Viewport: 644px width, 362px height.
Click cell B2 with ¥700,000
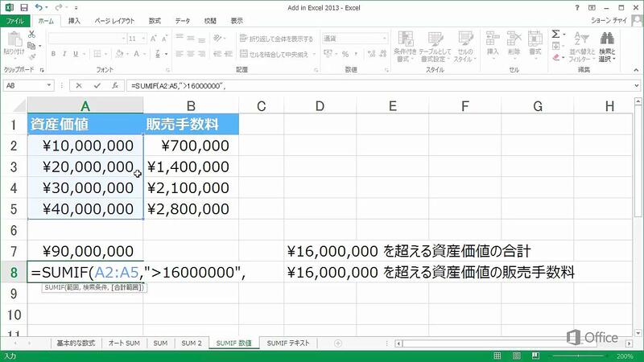coord(191,146)
